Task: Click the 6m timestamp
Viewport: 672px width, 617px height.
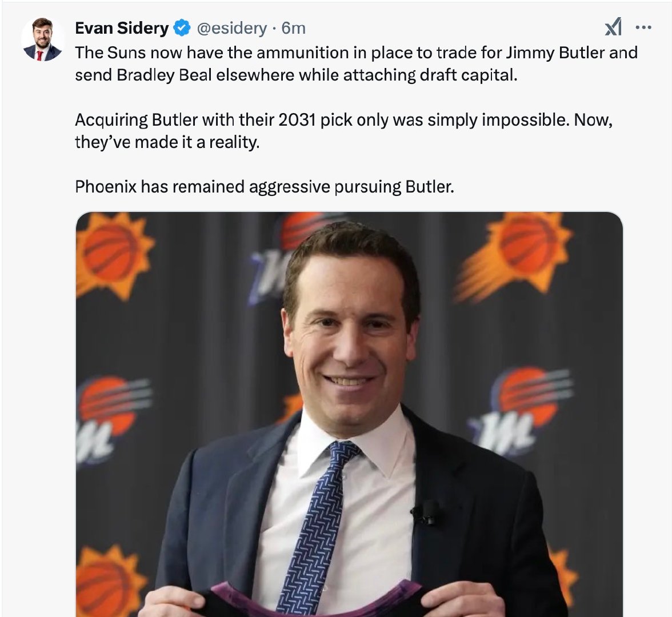Action: 294,27
